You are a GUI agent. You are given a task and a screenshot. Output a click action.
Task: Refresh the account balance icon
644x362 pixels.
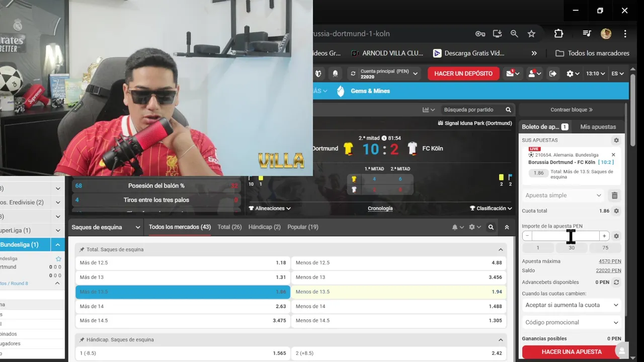click(353, 73)
